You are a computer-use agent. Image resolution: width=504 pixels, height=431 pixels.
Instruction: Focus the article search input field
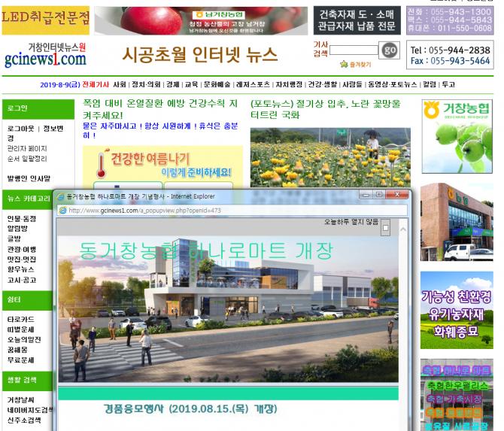tap(354, 50)
